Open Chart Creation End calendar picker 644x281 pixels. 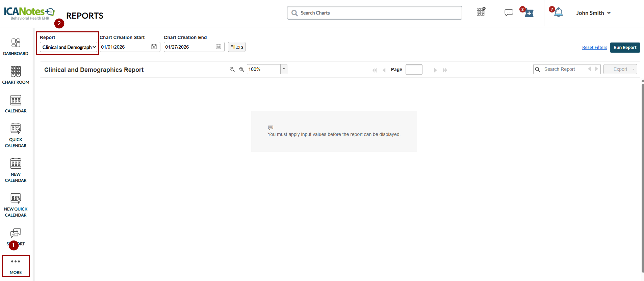pos(218,47)
